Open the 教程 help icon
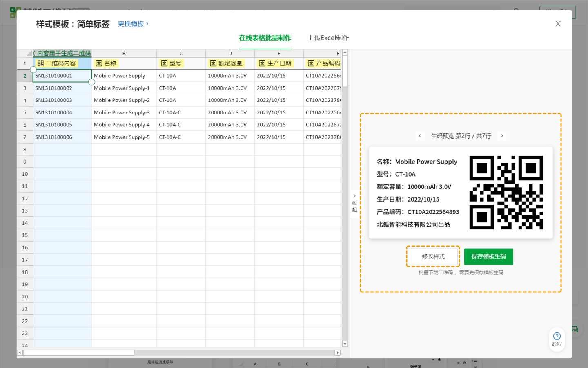Viewport: 588px width, 368px height. click(557, 339)
